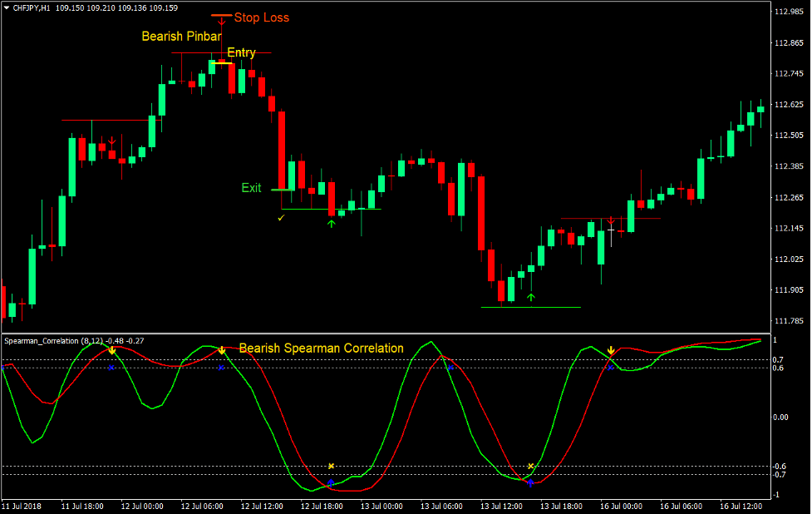Select the blue X in the indicator trough near 13 Jul
Image resolution: width=812 pixels, height=514 pixels.
tap(530, 484)
